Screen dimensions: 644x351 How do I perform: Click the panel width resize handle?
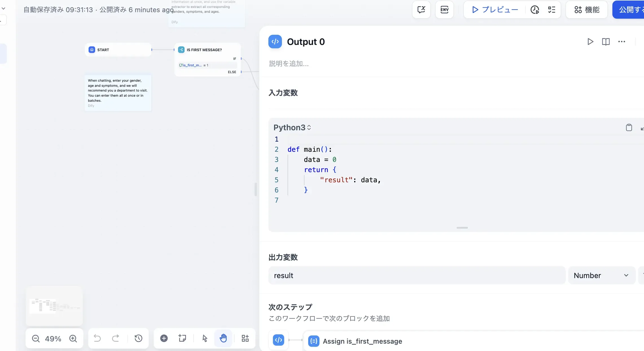[255, 189]
